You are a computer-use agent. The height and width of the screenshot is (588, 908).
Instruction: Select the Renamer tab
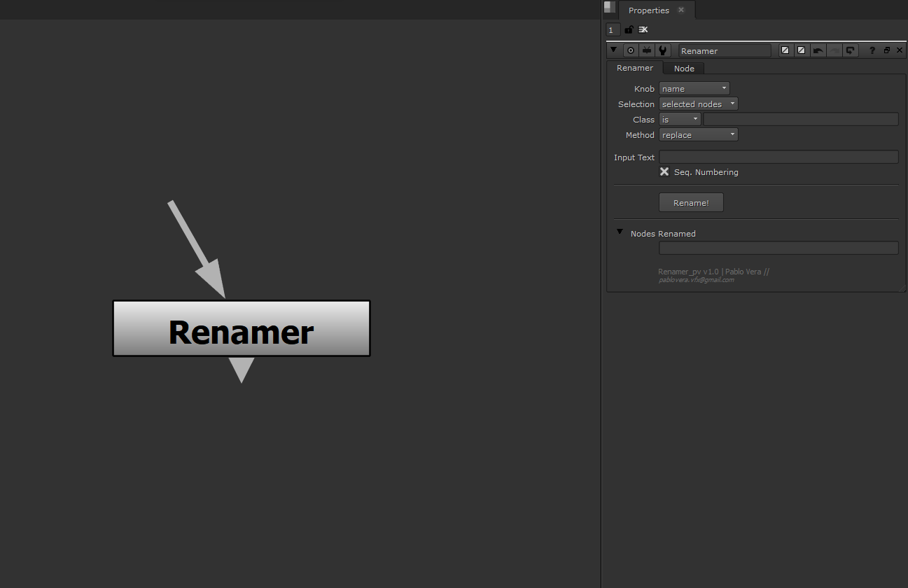coord(634,68)
